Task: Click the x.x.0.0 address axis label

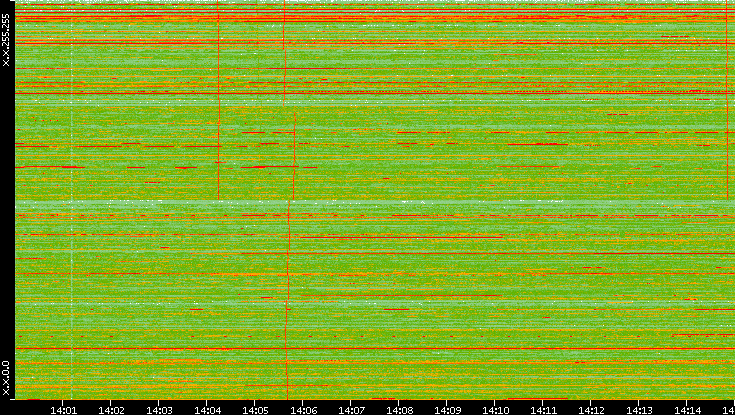Action: pyautogui.click(x=6, y=378)
